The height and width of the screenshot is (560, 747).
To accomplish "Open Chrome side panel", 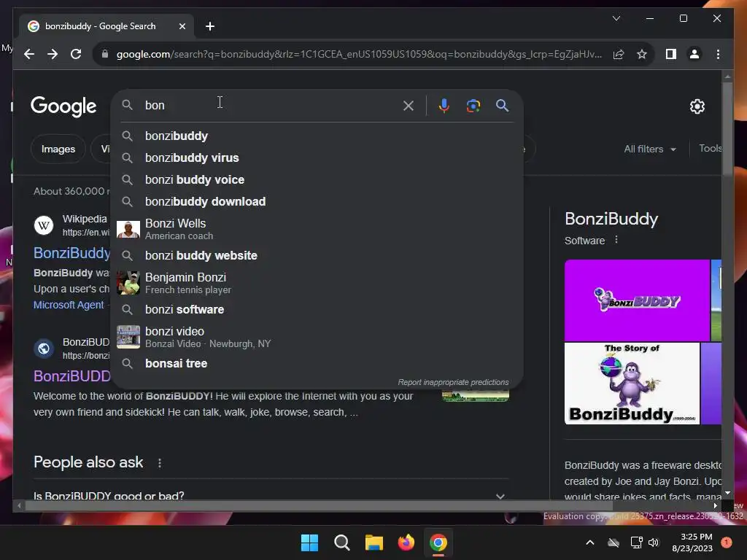I will (671, 54).
